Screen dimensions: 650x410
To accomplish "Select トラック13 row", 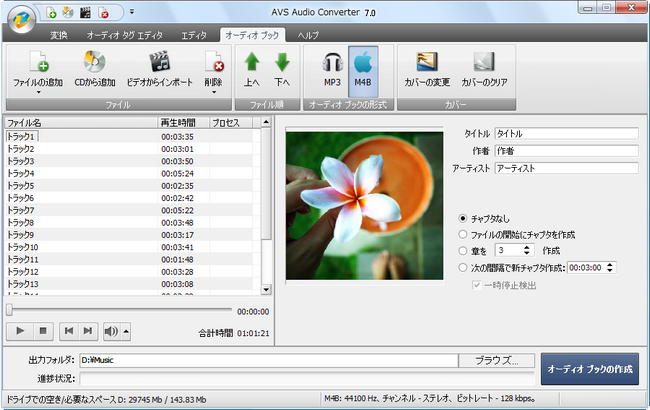I will tap(133, 284).
